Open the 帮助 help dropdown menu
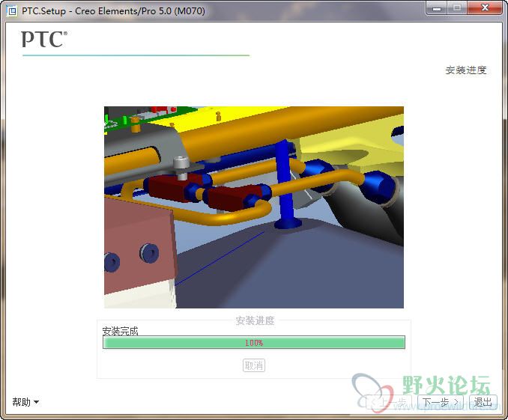Viewport: 508px width, 420px height. coord(25,402)
